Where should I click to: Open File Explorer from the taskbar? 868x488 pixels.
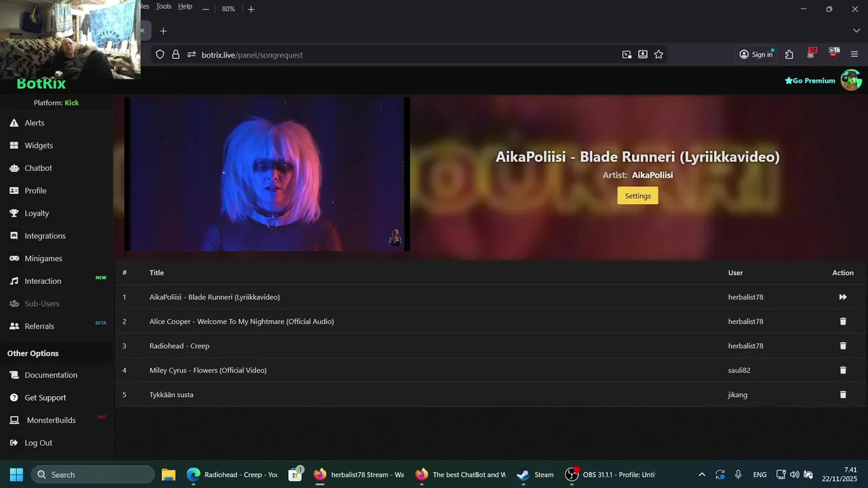point(168,474)
